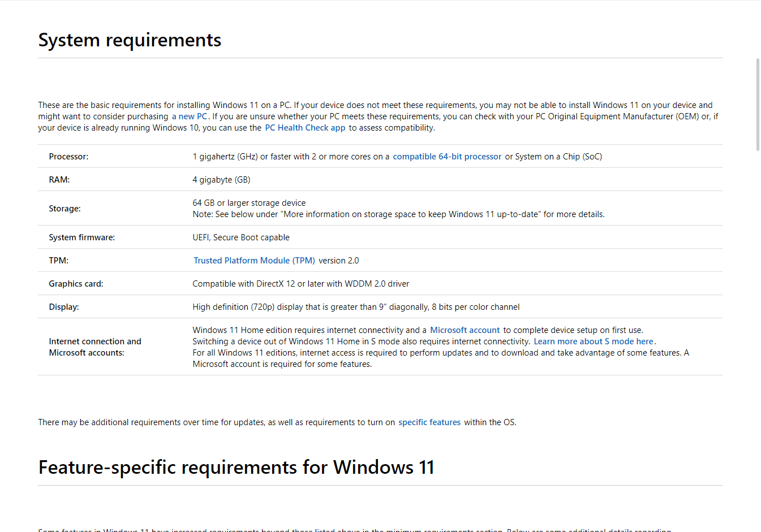Click the Storage: row label
The image size is (761, 532).
65,209
